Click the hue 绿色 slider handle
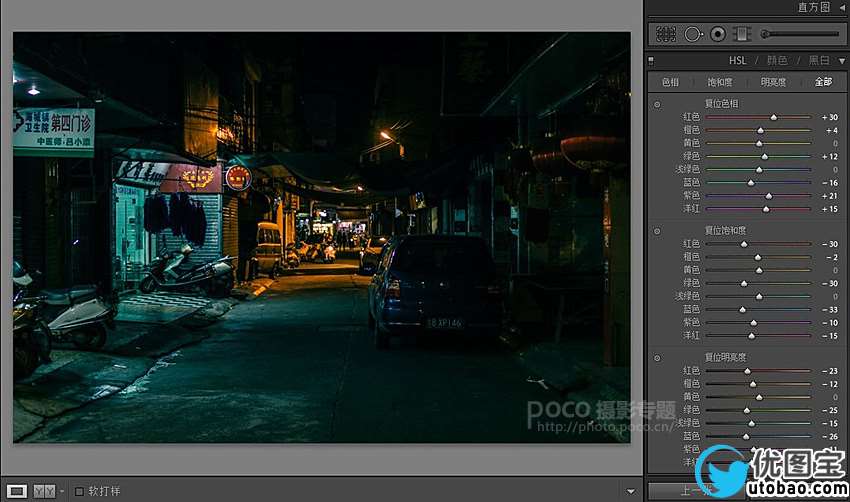The width and height of the screenshot is (850, 502). (764, 157)
